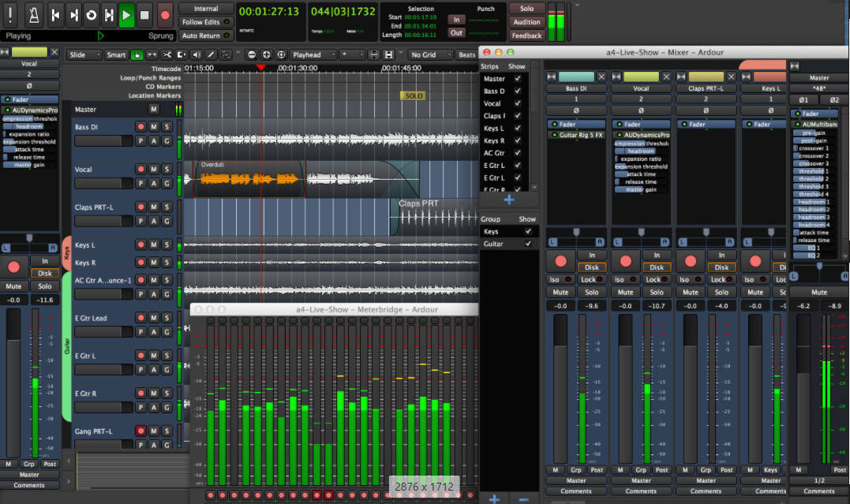Toggle the Bass DI mixer strip width icon
This screenshot has height=504, width=850.
552,77
